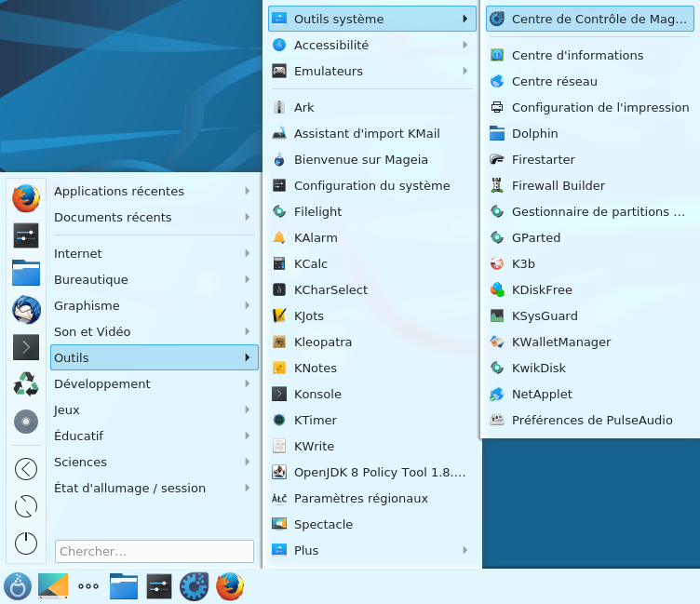Open system settings icon in favorites sidebar
The image size is (700, 604).
pos(26,235)
